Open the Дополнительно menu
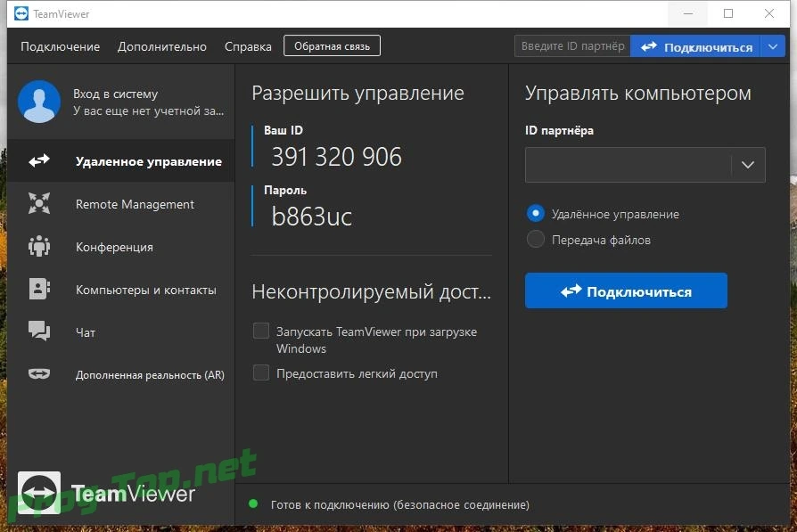 162,46
